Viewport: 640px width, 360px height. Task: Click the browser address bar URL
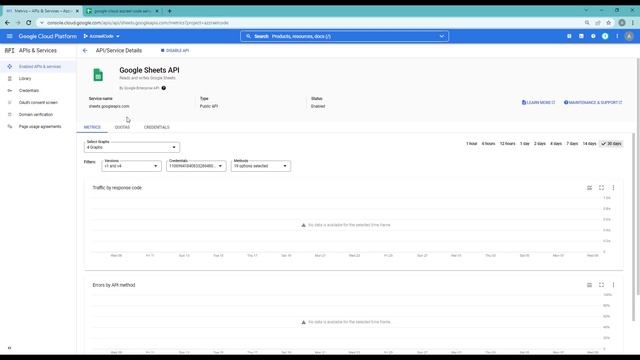pyautogui.click(x=137, y=23)
